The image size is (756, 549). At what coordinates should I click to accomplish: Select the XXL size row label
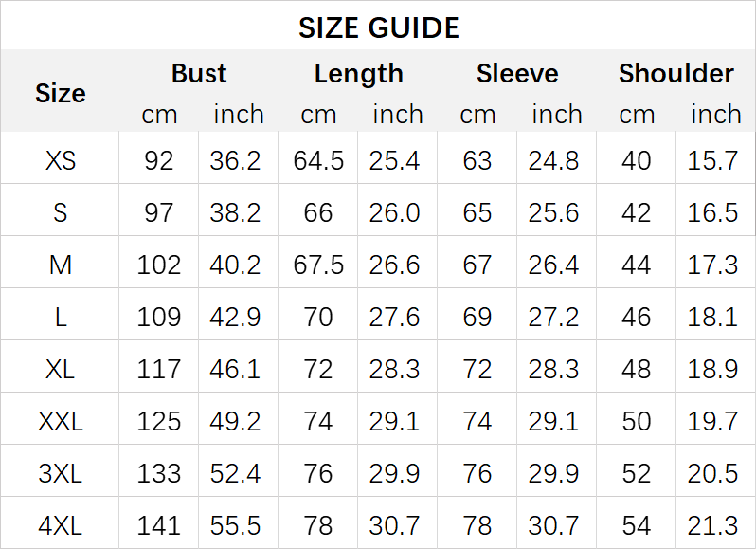click(x=60, y=420)
